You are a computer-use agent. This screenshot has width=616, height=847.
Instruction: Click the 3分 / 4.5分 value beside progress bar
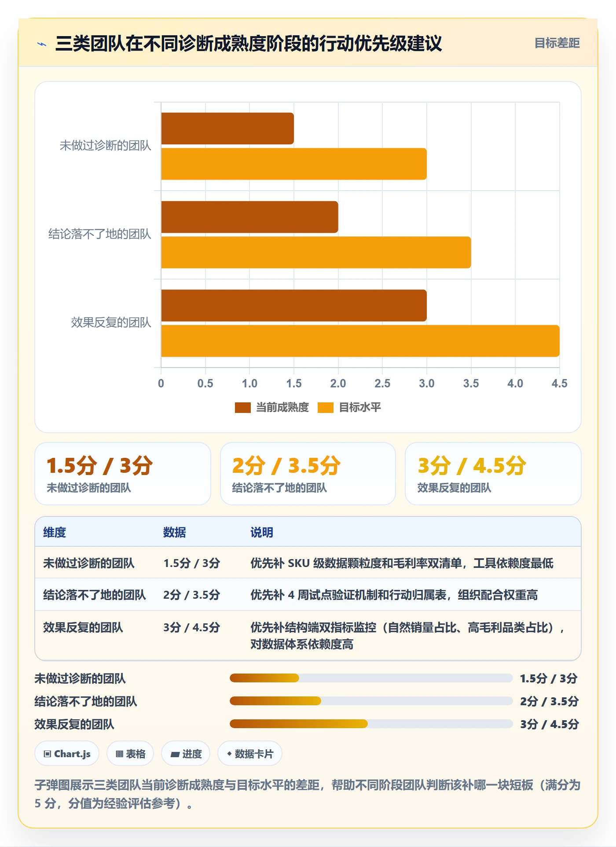point(549,724)
